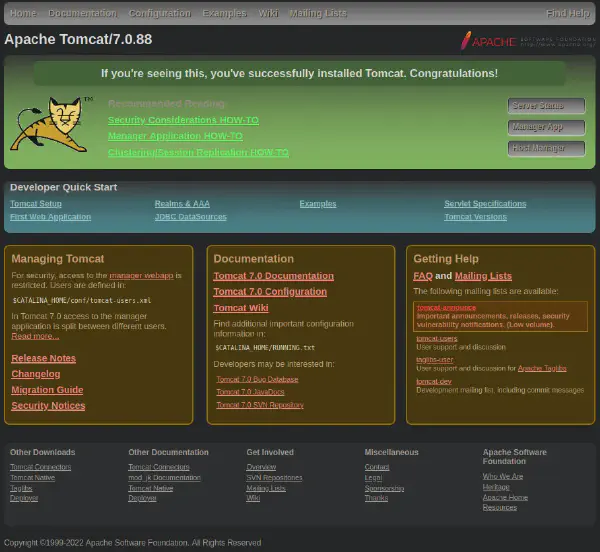Open the Manager App button
Screen dimensions: 600x552
pos(546,127)
